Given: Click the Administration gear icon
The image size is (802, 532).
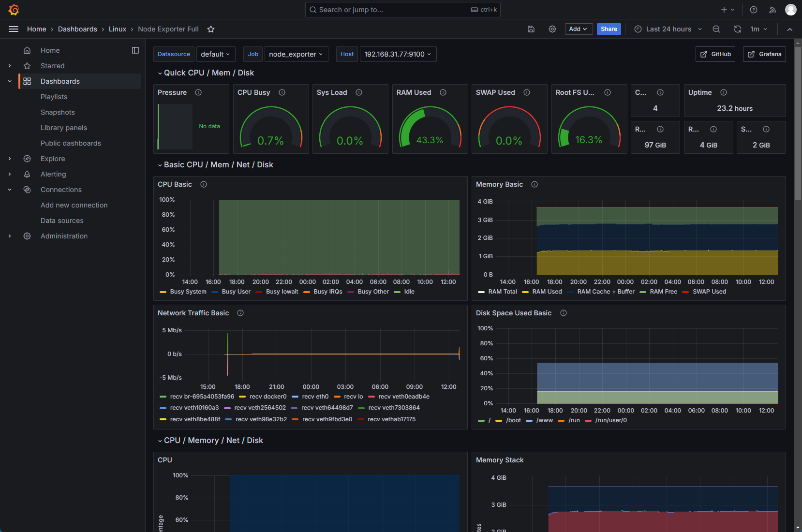Looking at the screenshot, I should point(27,236).
